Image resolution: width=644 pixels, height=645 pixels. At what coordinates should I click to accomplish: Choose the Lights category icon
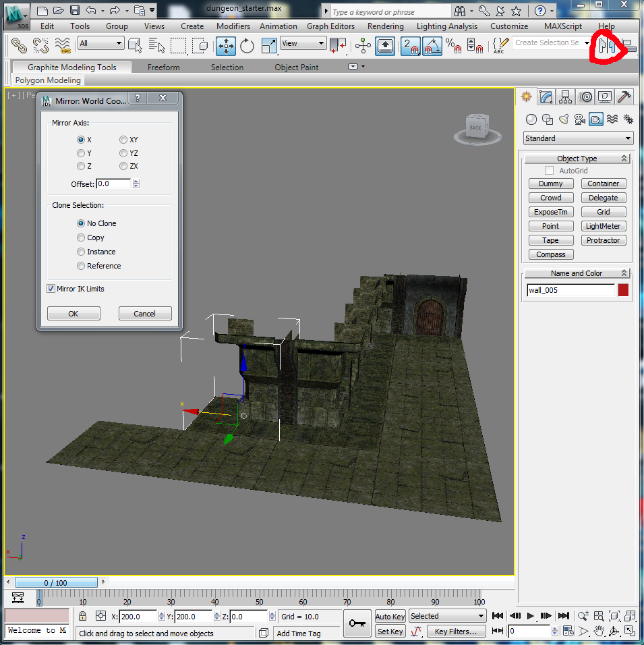563,119
